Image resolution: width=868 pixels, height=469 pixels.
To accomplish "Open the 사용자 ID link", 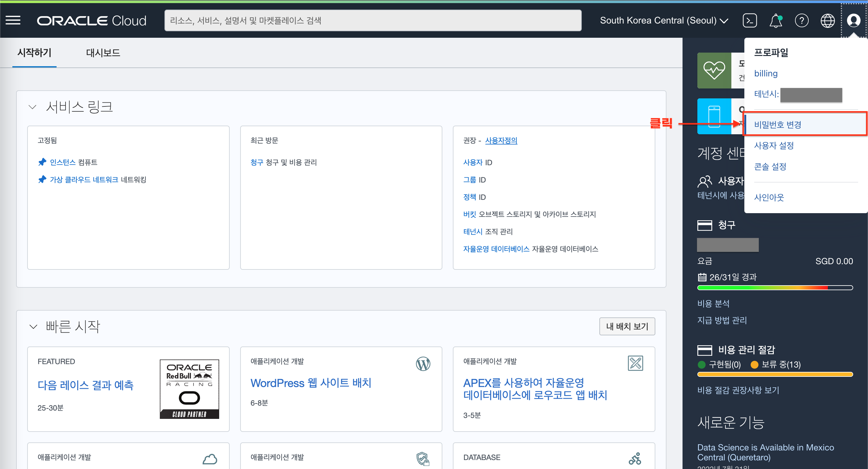I will (x=473, y=162).
